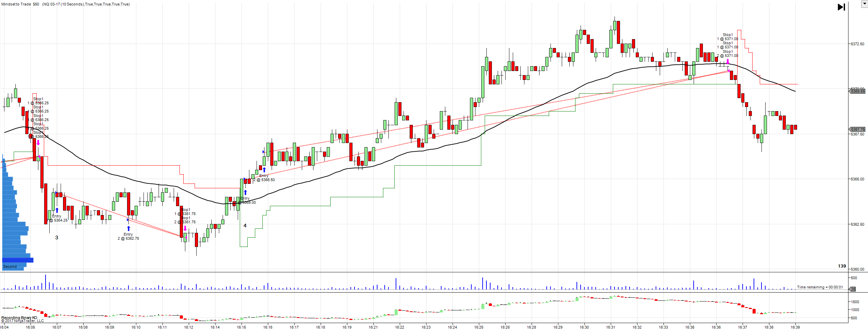Screen dimensions: 868x332
Task: Click the blue entry arrow above '2 @ 5366.50'
Action: [x=264, y=170]
